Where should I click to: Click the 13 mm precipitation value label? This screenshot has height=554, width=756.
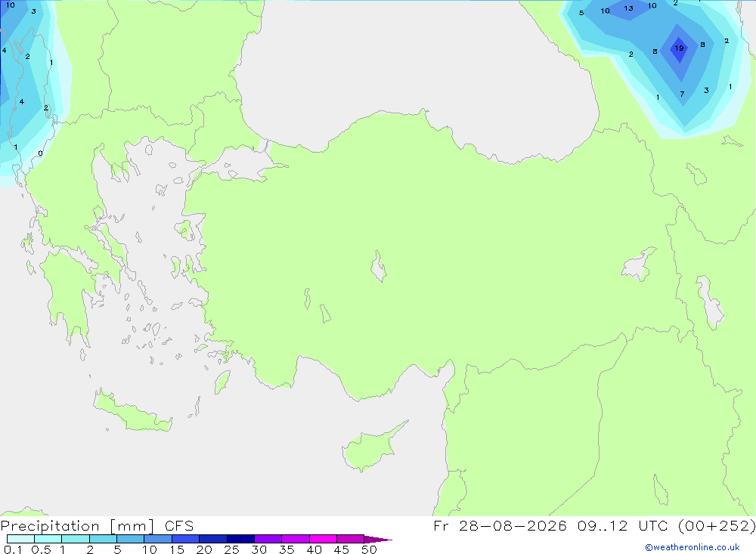coord(628,8)
